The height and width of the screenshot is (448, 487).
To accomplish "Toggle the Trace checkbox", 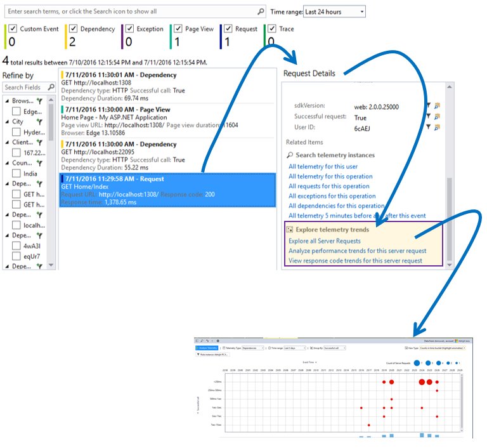I will 272,29.
